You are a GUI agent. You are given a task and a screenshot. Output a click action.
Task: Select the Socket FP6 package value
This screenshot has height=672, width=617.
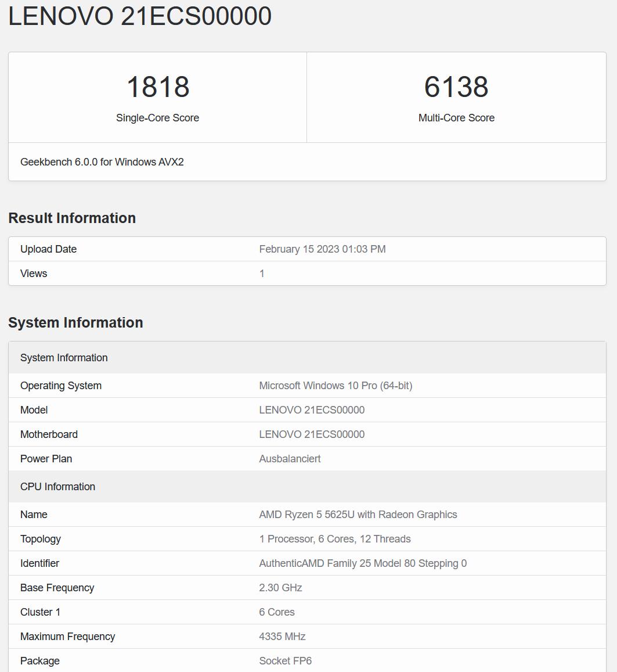pos(285,662)
